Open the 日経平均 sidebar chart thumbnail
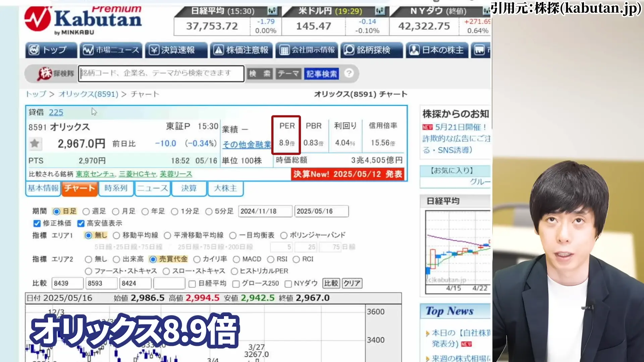 458,252
